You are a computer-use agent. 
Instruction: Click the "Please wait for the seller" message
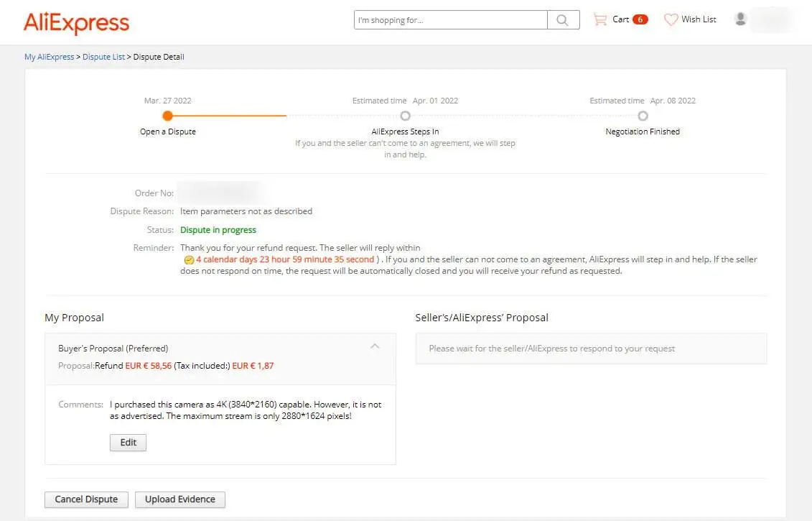[x=551, y=349]
